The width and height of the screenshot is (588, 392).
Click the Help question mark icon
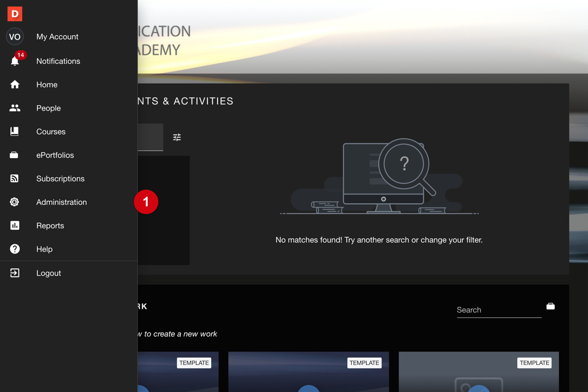pyautogui.click(x=15, y=249)
